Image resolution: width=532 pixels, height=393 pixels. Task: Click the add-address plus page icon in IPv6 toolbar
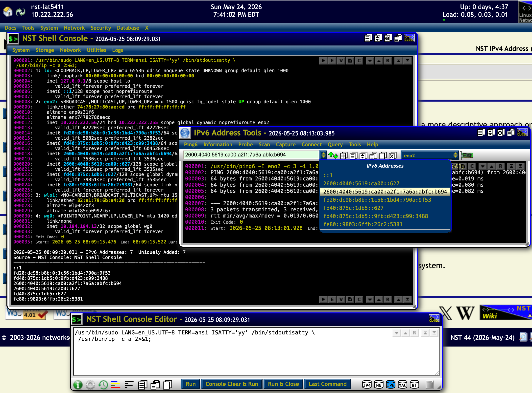[x=344, y=155]
